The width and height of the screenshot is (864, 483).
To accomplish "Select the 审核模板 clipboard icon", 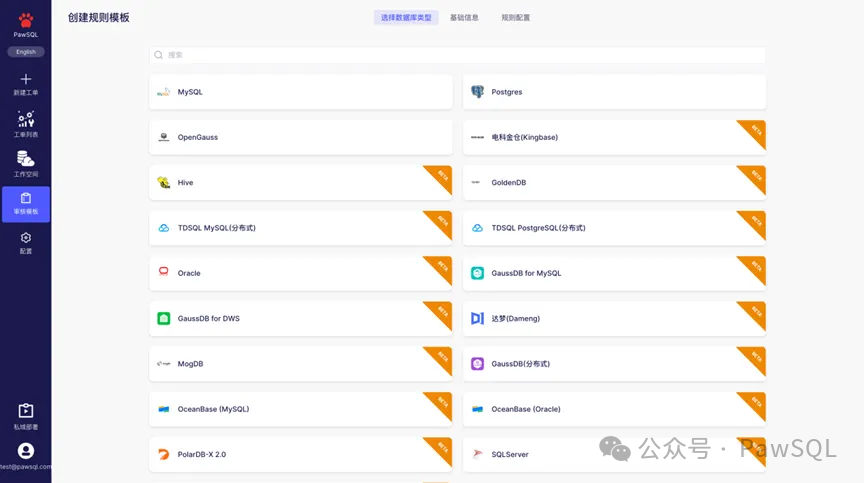I will click(x=25, y=198).
